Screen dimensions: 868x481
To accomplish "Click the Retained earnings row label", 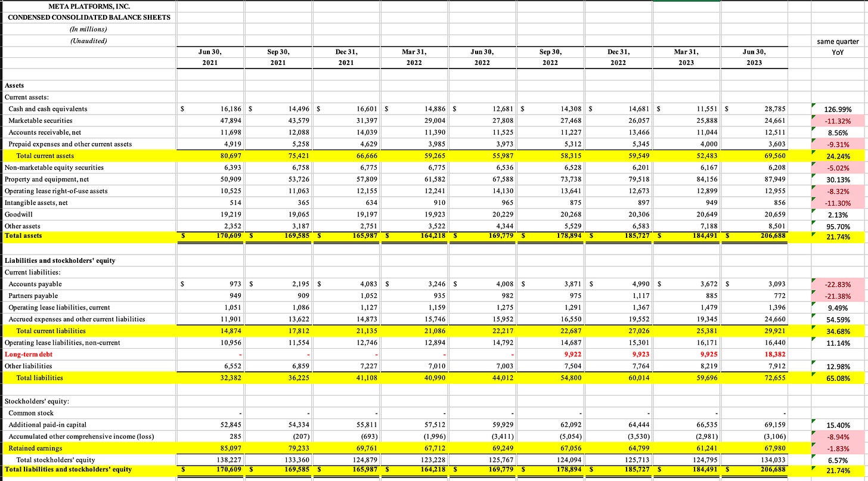I will [35, 448].
